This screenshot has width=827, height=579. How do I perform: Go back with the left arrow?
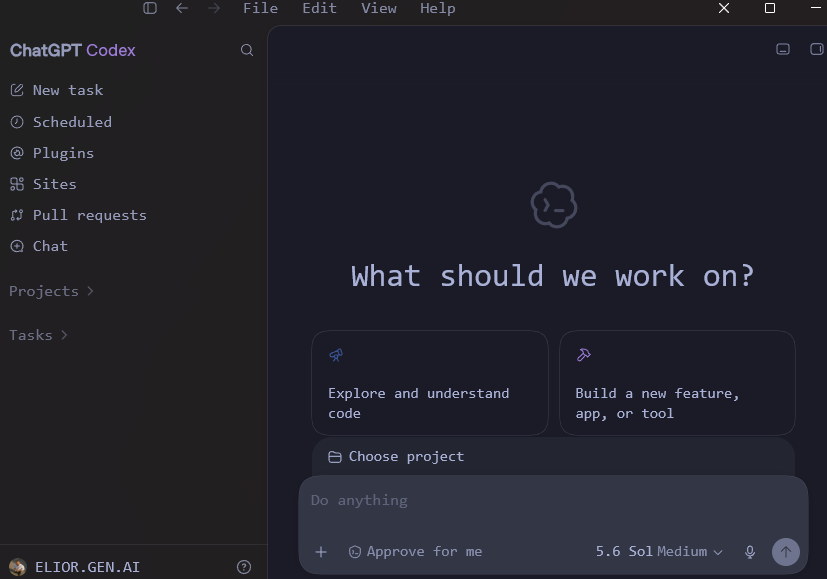coord(182,8)
